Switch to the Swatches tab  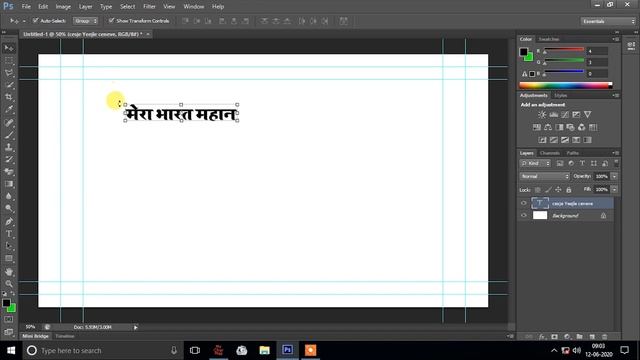tap(549, 39)
